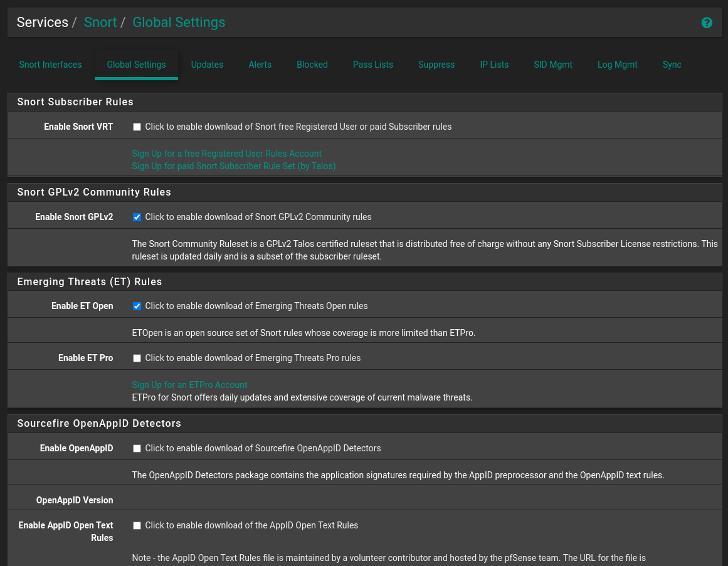This screenshot has height=566, width=728.
Task: Uncheck the Enable ET Open checkbox
Action: click(137, 307)
